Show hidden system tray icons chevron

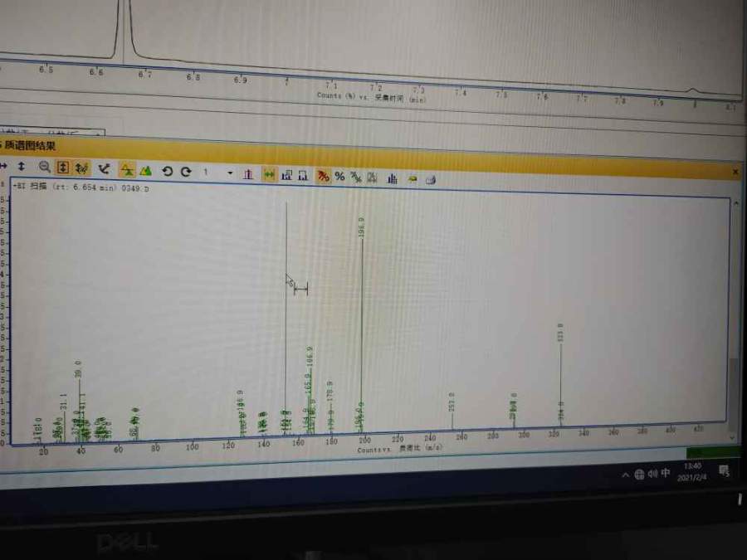point(625,475)
